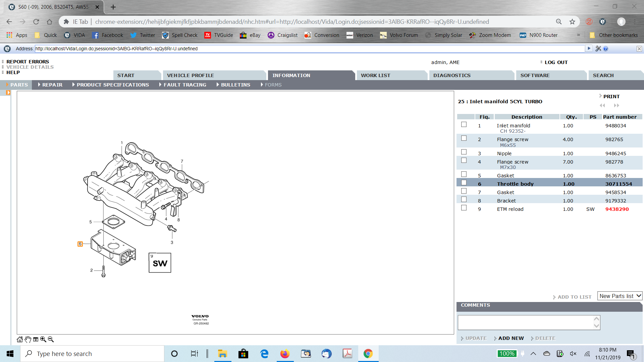Go to next parts page arrow

[616, 105]
